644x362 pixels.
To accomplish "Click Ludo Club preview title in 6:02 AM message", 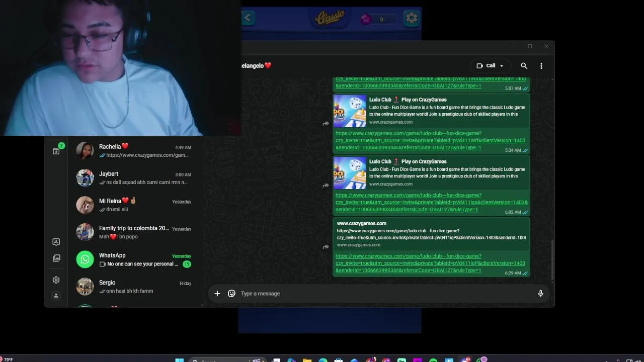I will (408, 161).
